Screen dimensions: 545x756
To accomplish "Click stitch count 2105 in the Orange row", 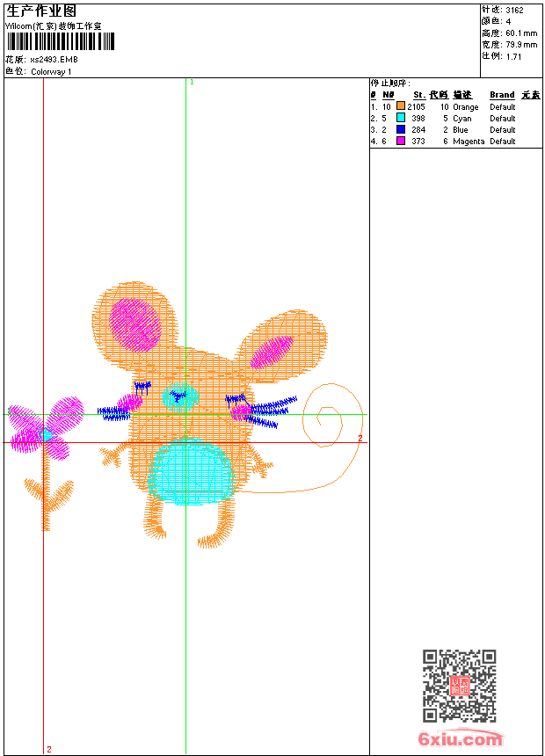I will point(416,107).
